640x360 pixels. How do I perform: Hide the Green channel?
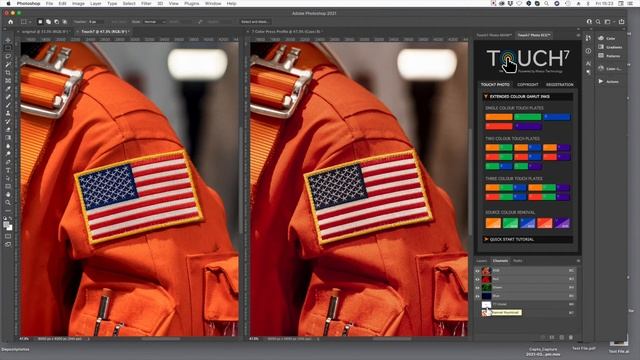click(477, 287)
